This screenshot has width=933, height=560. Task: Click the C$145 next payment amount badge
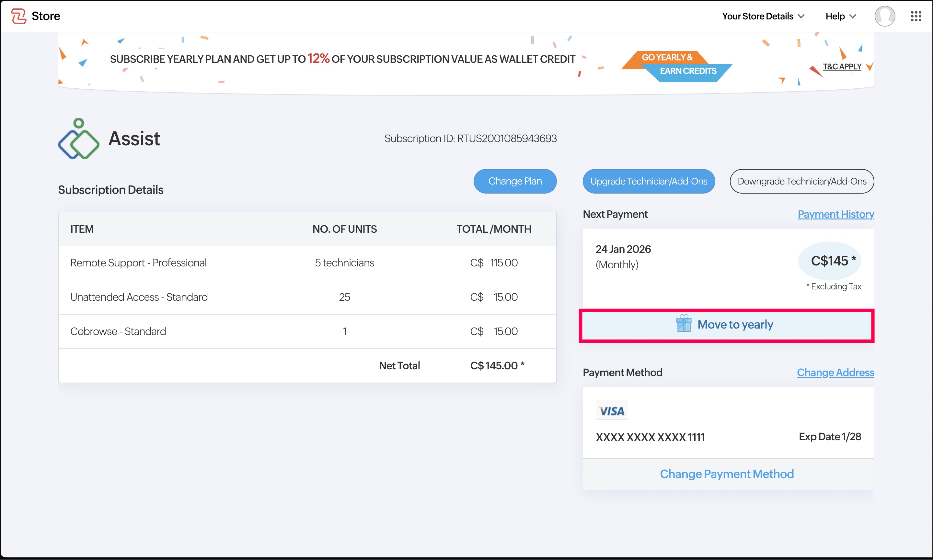[830, 261]
